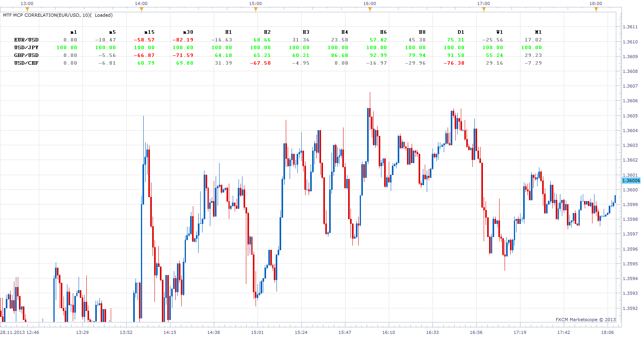Click the 1.3605 price axis label
Viewport: 644px width, 337px height.
630,116
